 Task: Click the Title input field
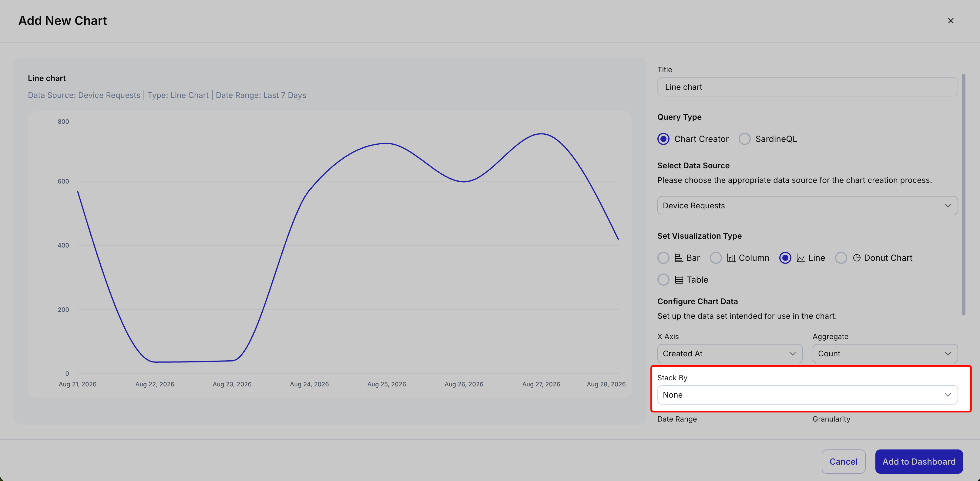pyautogui.click(x=807, y=87)
